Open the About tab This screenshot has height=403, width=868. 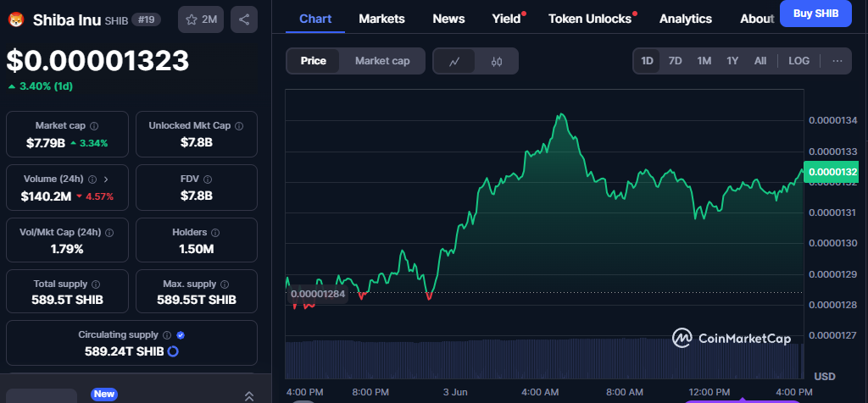pyautogui.click(x=757, y=19)
